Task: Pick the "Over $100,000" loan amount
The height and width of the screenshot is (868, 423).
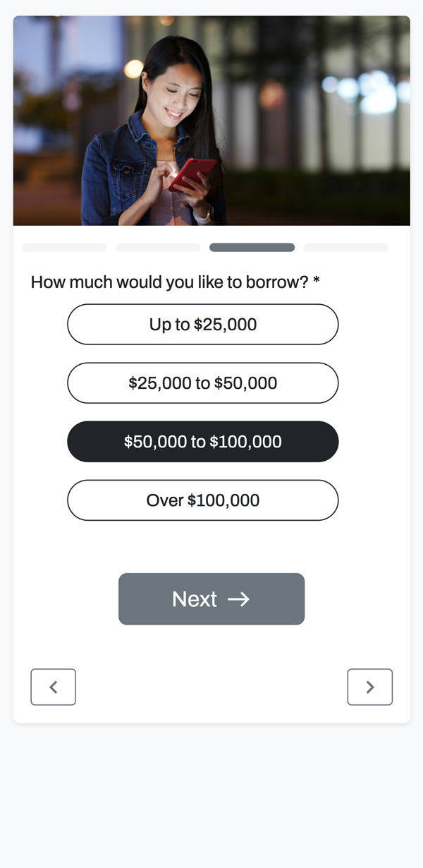Action: (203, 500)
